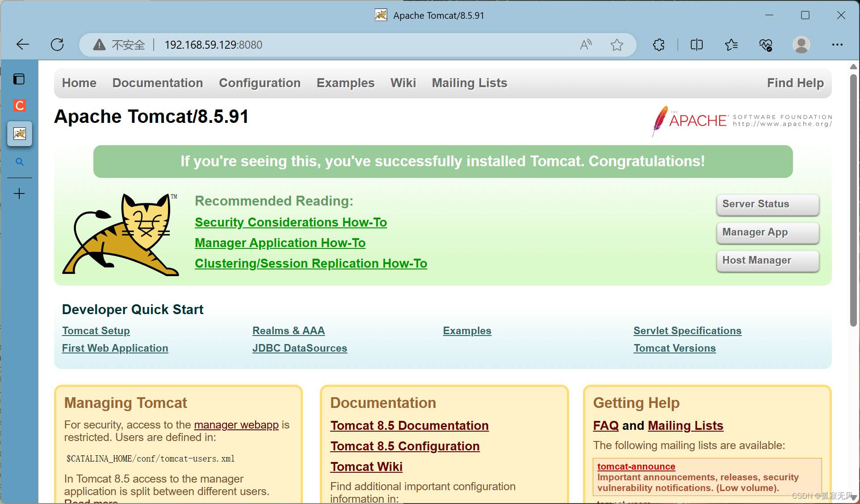The width and height of the screenshot is (860, 504).
Task: Toggle split screen view icon
Action: (x=696, y=45)
